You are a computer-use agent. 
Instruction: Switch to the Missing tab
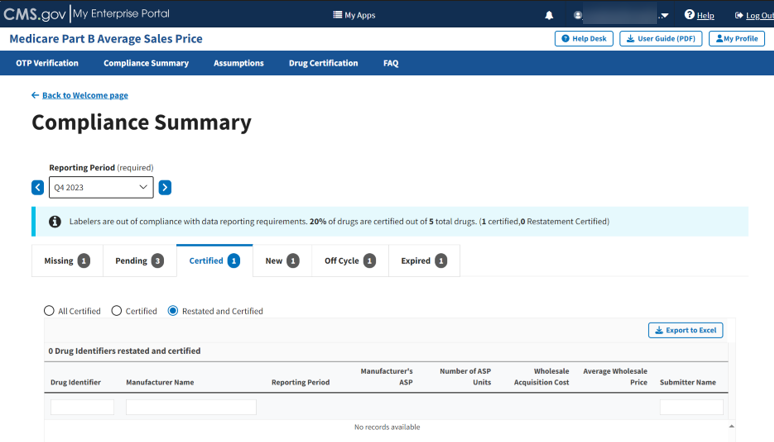tap(67, 261)
